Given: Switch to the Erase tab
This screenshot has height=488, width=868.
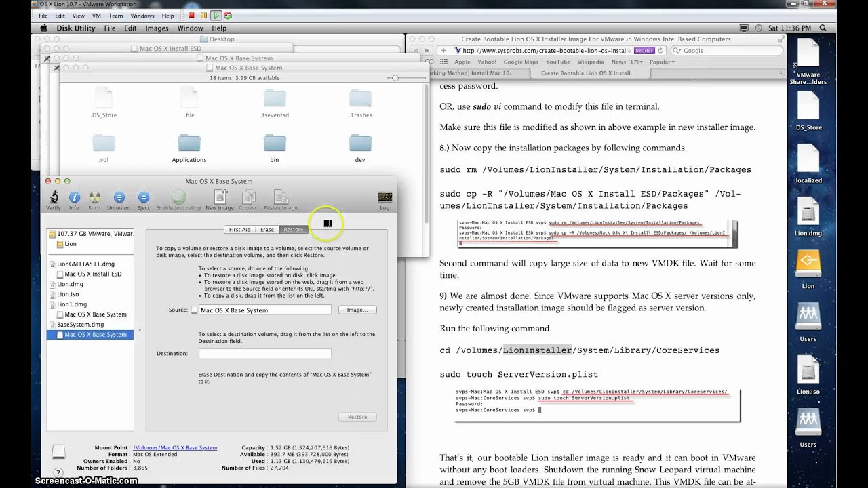Looking at the screenshot, I should (x=267, y=230).
